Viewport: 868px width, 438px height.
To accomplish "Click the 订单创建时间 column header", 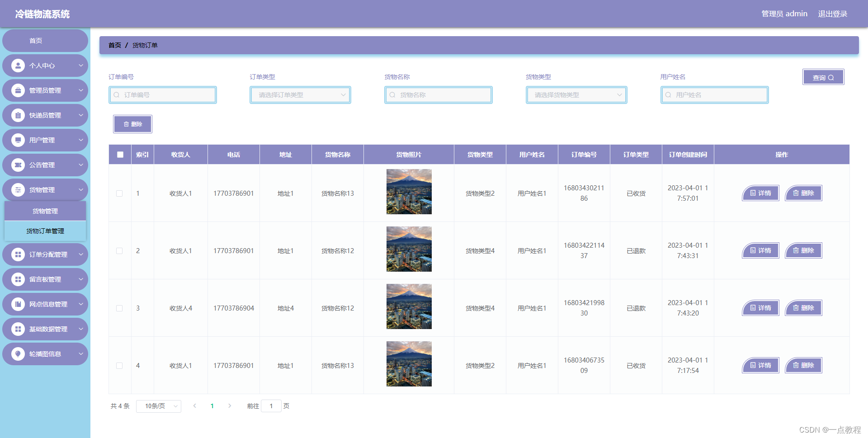I will coord(688,155).
